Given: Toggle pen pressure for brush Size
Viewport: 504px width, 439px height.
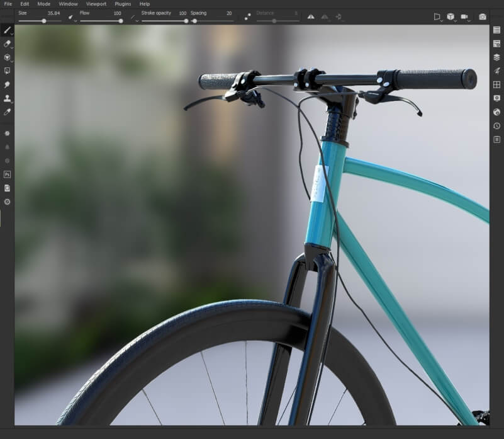Looking at the screenshot, I should 70,17.
